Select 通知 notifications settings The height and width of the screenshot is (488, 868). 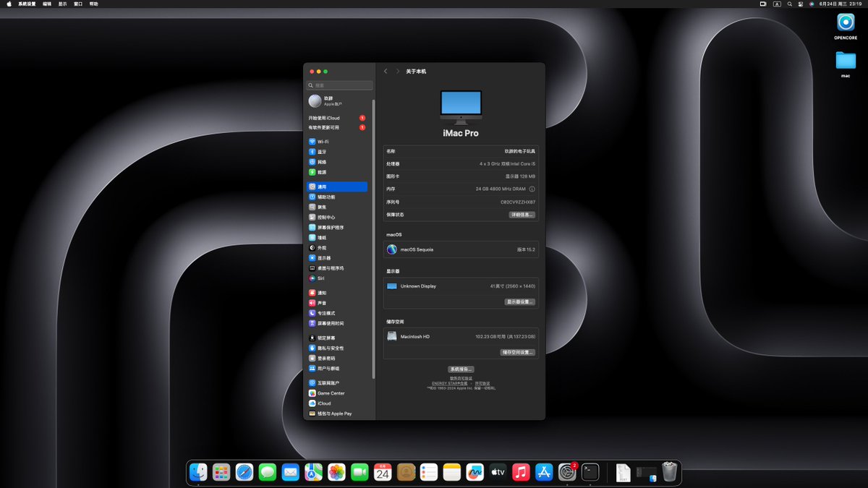click(337, 293)
